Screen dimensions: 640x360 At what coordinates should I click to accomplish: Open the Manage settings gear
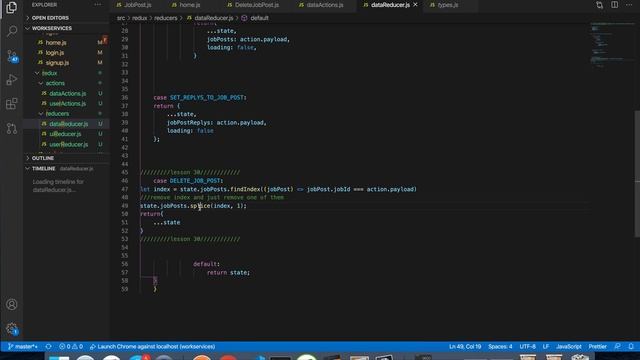point(11,329)
